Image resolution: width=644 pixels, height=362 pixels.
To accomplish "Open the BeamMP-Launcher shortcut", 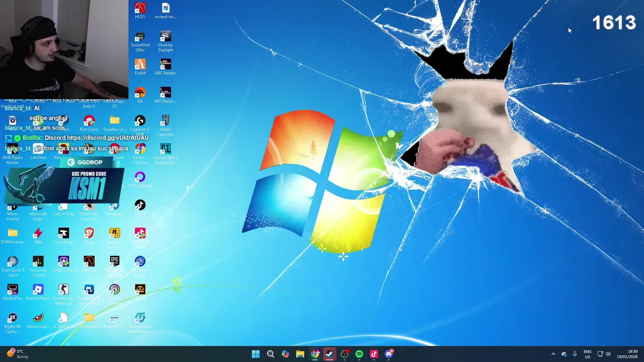I will [114, 320].
